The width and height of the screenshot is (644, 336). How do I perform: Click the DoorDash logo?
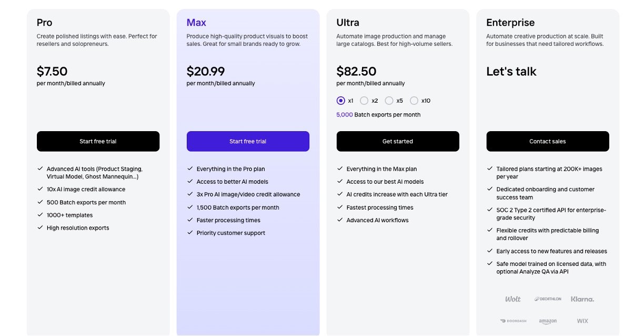click(513, 321)
